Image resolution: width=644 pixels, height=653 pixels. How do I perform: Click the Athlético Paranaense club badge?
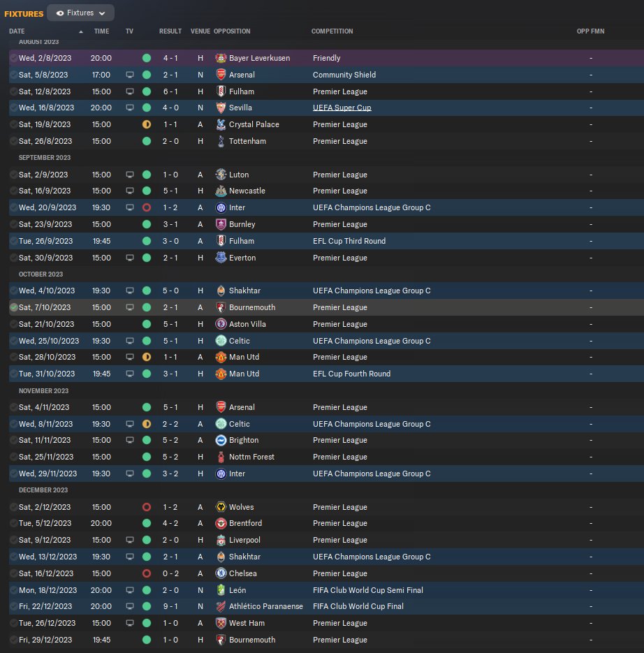tap(221, 606)
